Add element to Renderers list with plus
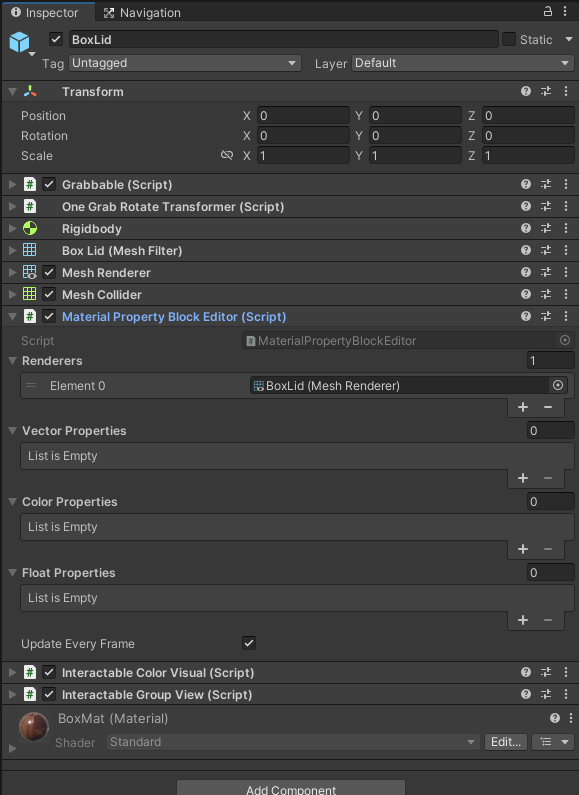Image resolution: width=579 pixels, height=795 pixels. pyautogui.click(x=523, y=407)
